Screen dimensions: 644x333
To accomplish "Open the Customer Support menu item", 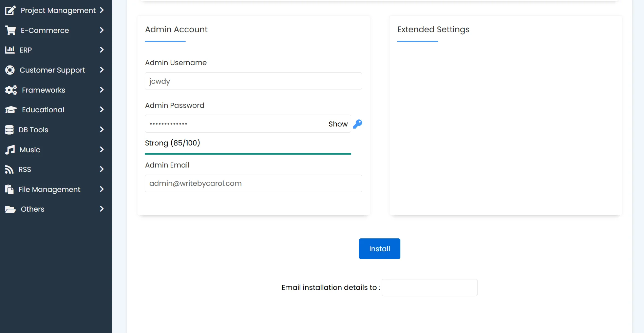I will pyautogui.click(x=56, y=70).
